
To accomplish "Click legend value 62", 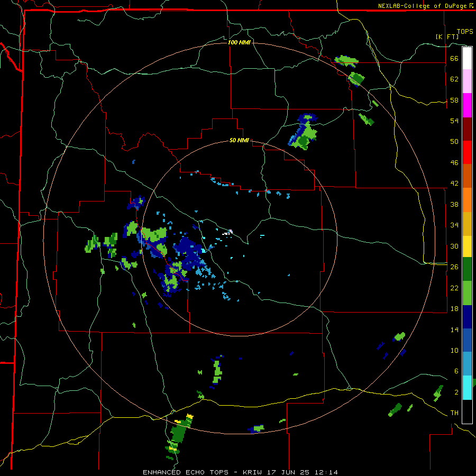I will [454, 79].
